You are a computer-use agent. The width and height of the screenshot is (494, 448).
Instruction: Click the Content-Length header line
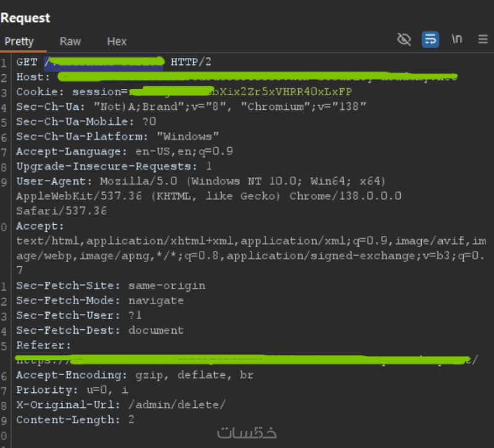point(75,420)
